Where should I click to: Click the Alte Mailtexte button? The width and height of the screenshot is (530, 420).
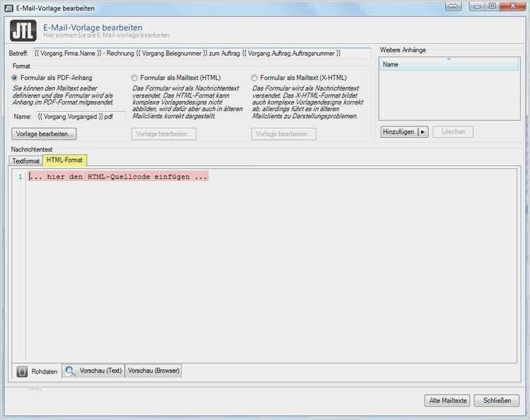447,401
